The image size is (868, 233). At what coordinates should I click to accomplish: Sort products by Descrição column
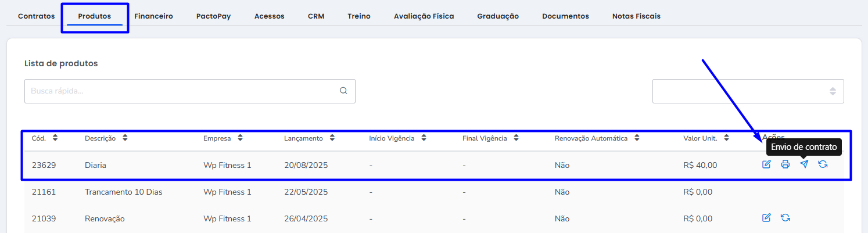(x=125, y=138)
